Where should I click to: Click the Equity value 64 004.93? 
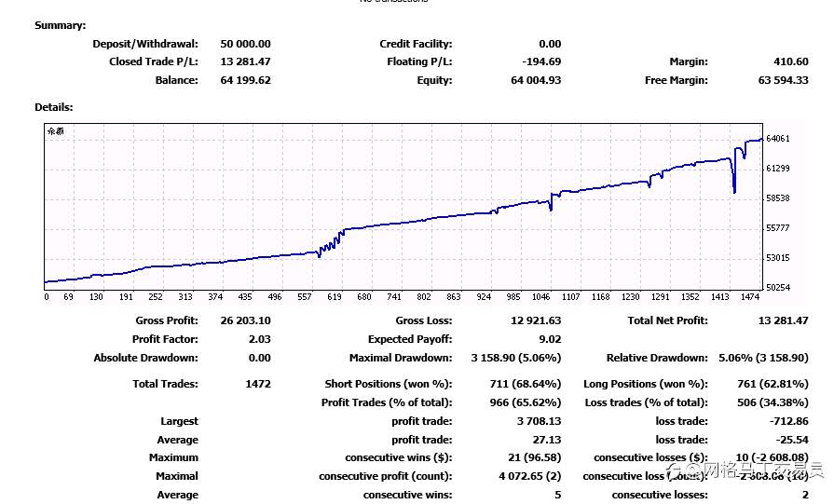click(536, 80)
